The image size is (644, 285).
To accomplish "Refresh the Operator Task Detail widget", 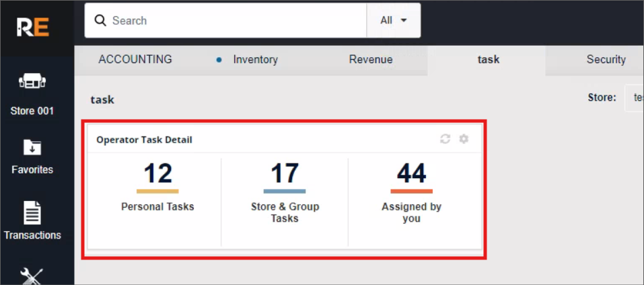I will tap(445, 139).
